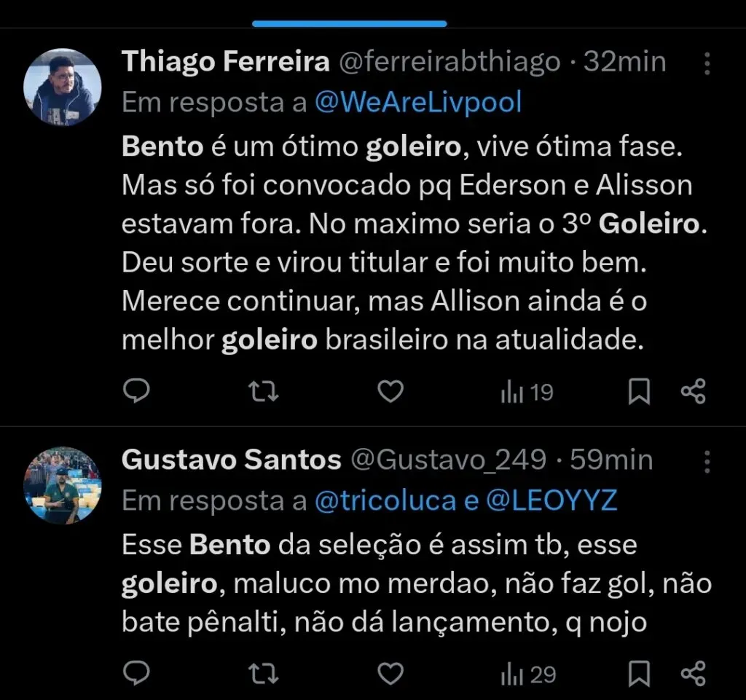Like Gustavo Santos's tweet
Screen dimensions: 746x700
tap(390, 674)
